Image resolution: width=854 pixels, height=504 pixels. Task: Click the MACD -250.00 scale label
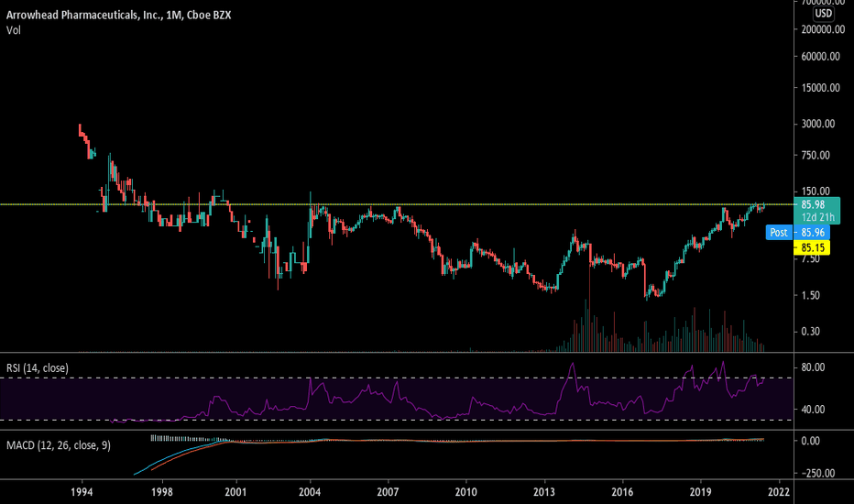coord(817,473)
